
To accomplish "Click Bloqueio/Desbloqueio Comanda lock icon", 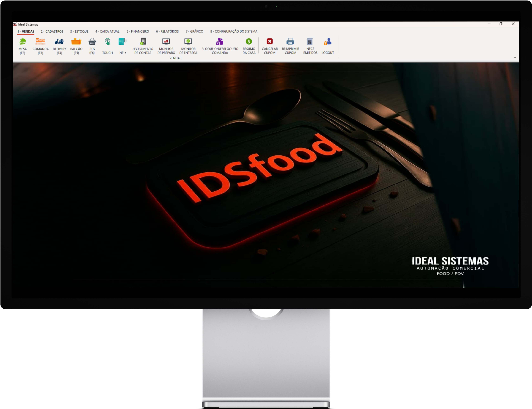I will coord(220,42).
